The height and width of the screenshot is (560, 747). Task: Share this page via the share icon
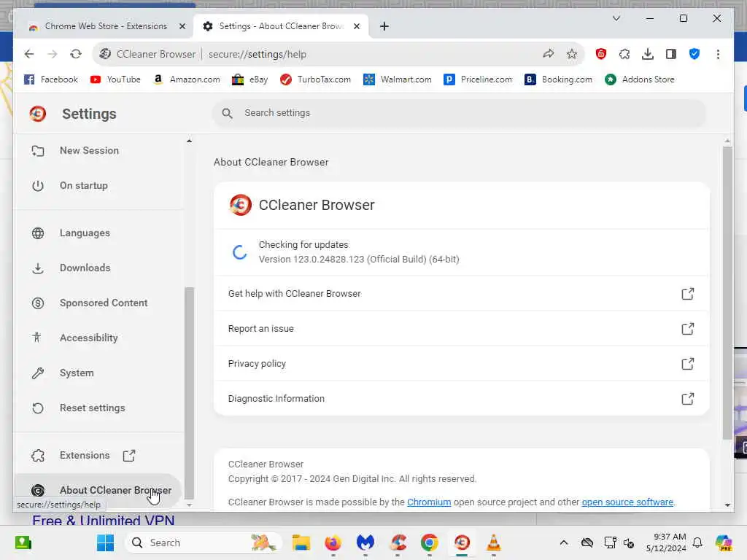[549, 54]
